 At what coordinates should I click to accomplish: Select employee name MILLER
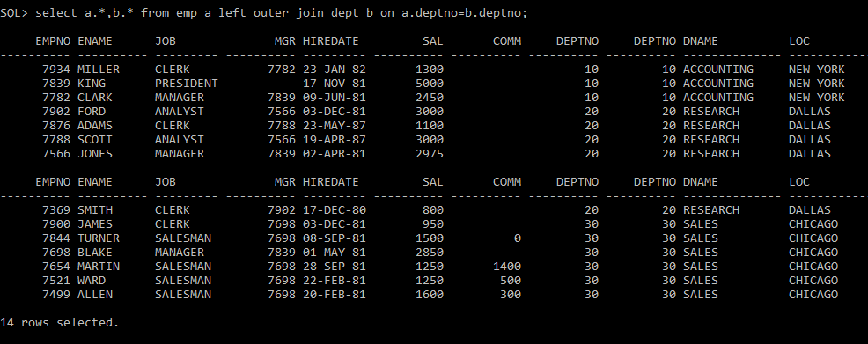click(99, 70)
